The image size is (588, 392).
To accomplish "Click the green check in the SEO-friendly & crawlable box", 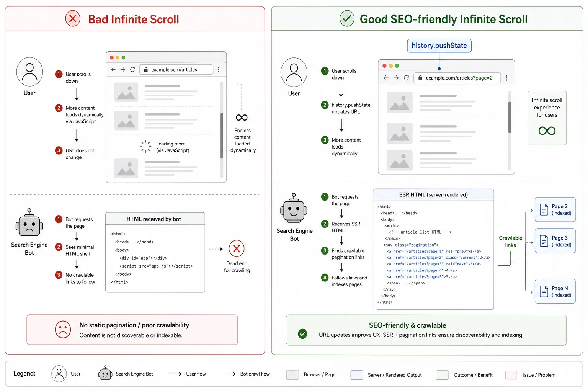I will tap(302, 334).
